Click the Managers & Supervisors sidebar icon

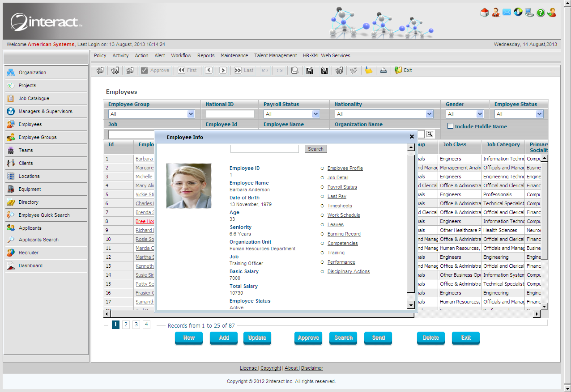(11, 111)
